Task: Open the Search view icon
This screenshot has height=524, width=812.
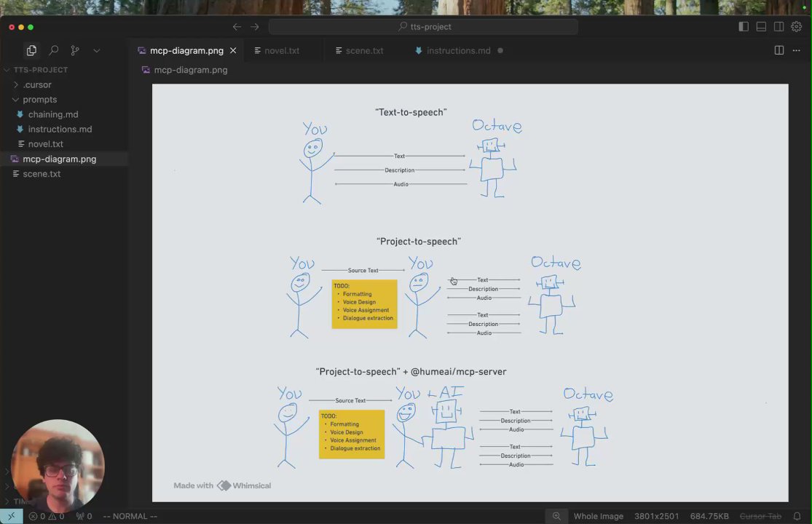Action: (x=53, y=50)
